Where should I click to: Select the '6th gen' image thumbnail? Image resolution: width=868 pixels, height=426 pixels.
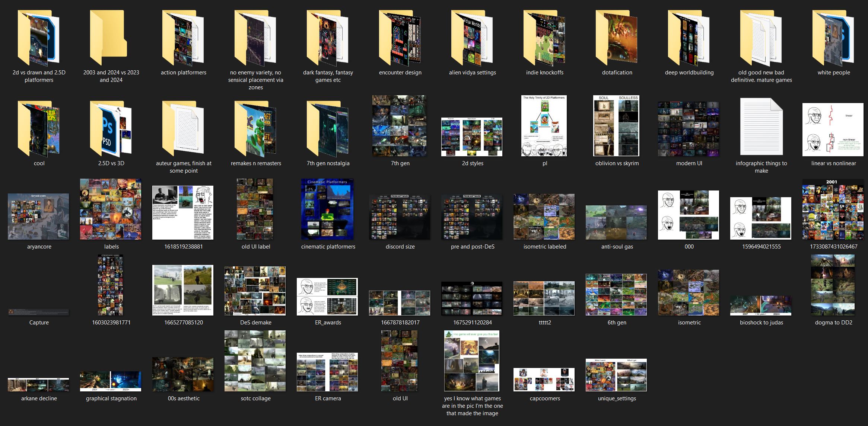[x=616, y=295]
